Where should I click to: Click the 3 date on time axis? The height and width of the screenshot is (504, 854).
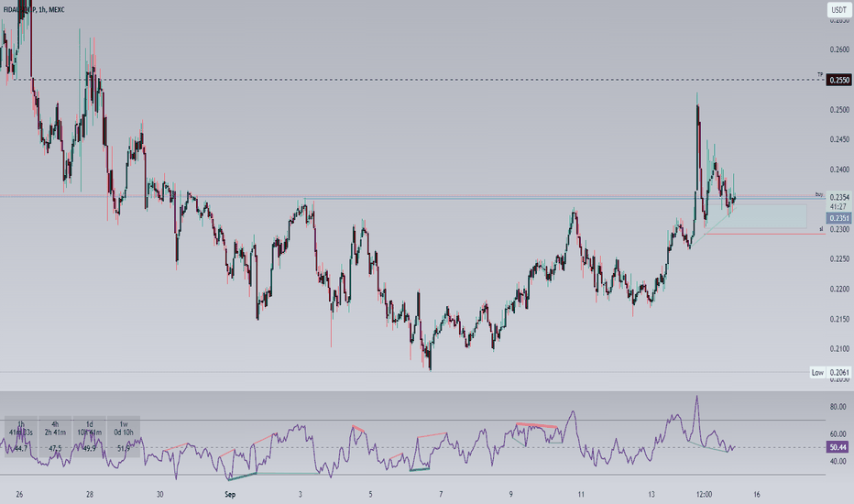click(x=301, y=495)
